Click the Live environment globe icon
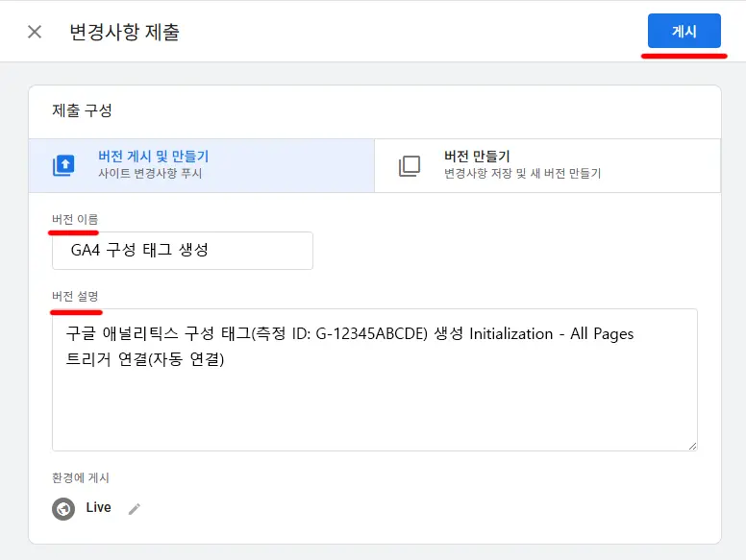This screenshot has height=560, width=746. pos(63,509)
